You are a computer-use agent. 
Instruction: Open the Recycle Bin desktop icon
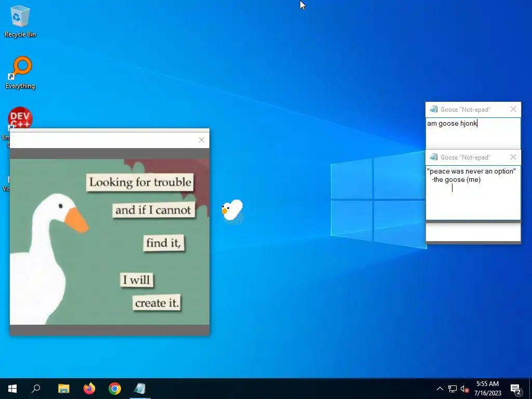(20, 21)
